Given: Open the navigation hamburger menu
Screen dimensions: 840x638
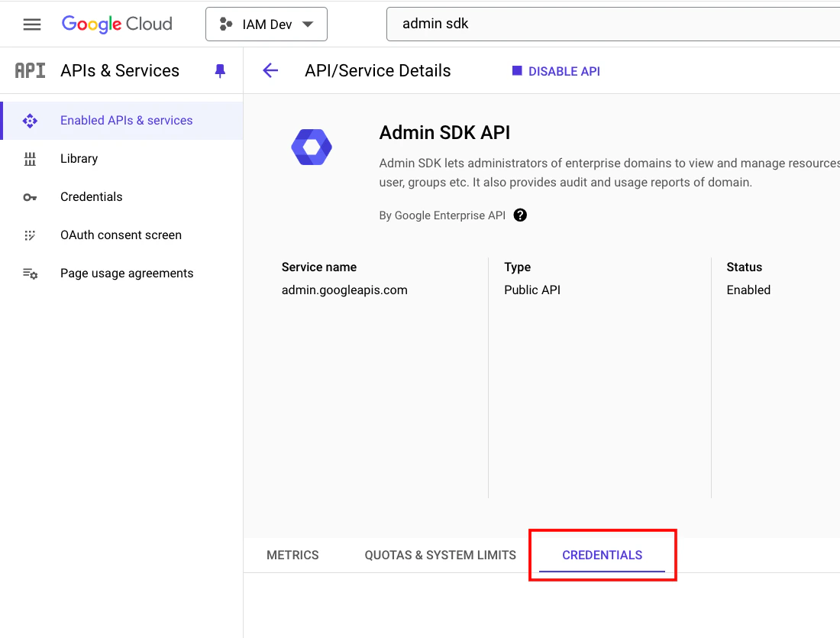Looking at the screenshot, I should tap(31, 24).
